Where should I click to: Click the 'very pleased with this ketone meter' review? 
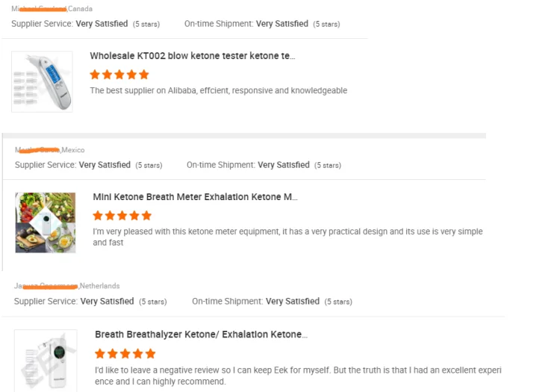click(x=287, y=237)
